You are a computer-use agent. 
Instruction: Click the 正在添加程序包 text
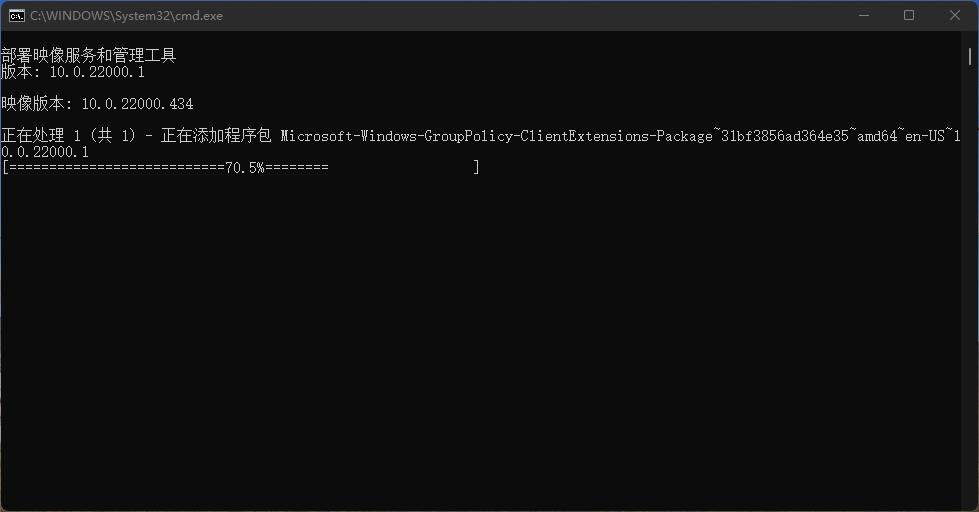click(x=216, y=135)
